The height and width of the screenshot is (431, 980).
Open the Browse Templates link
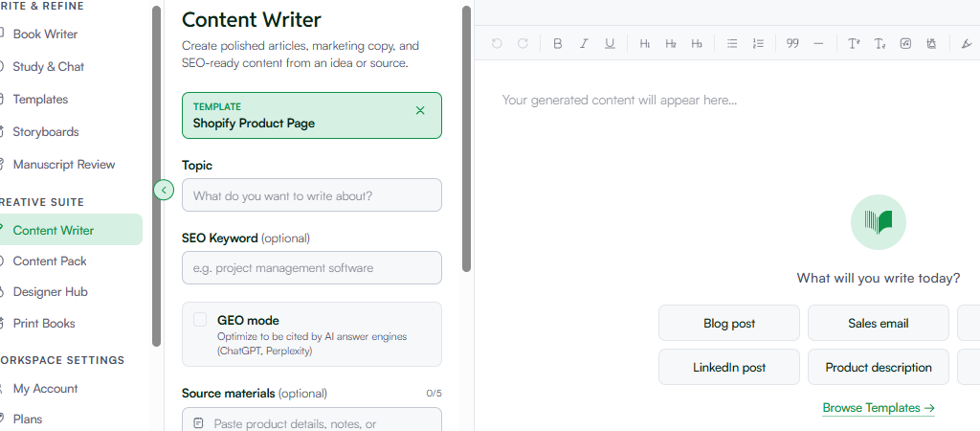879,408
